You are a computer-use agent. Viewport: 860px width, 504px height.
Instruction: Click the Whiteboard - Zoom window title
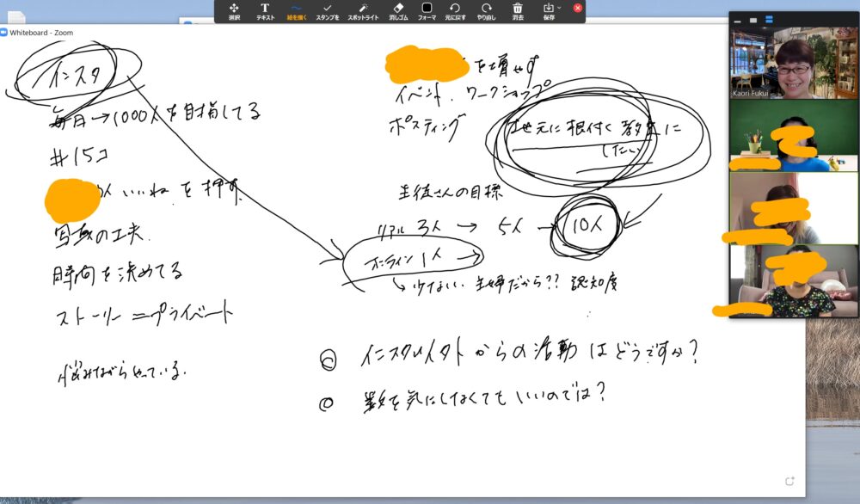click(x=41, y=33)
